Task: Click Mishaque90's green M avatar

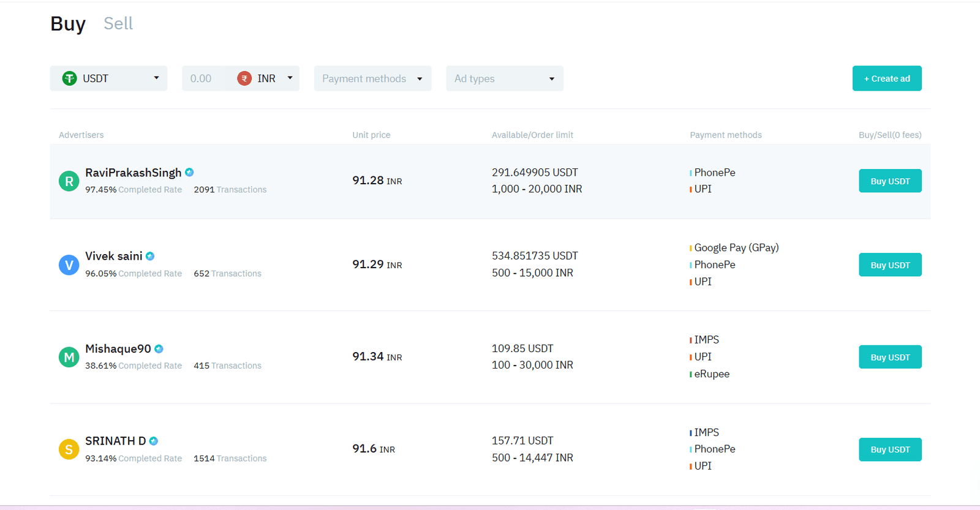Action: (69, 357)
